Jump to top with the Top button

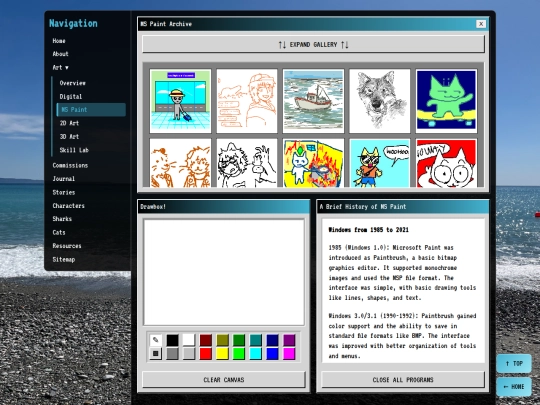514,363
